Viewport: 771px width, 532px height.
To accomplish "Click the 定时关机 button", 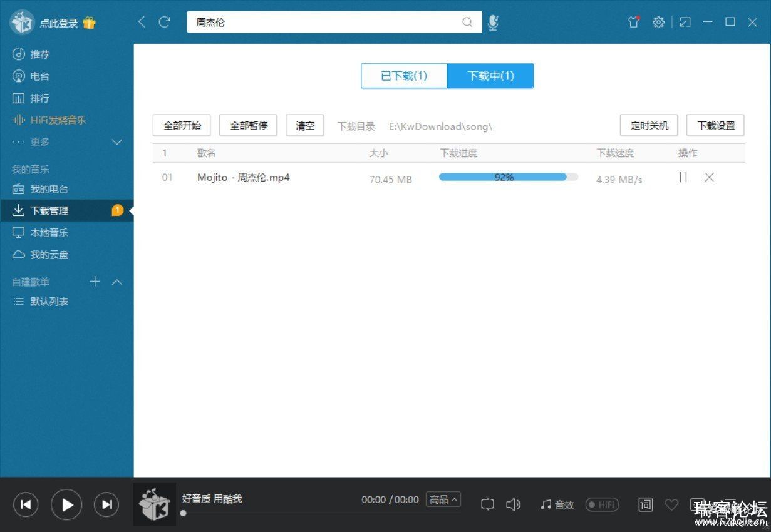I will 649,125.
